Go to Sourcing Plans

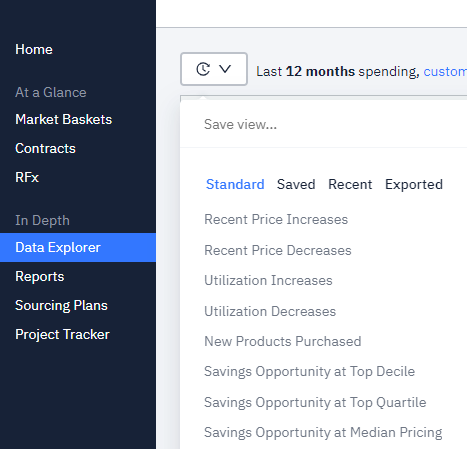61,305
